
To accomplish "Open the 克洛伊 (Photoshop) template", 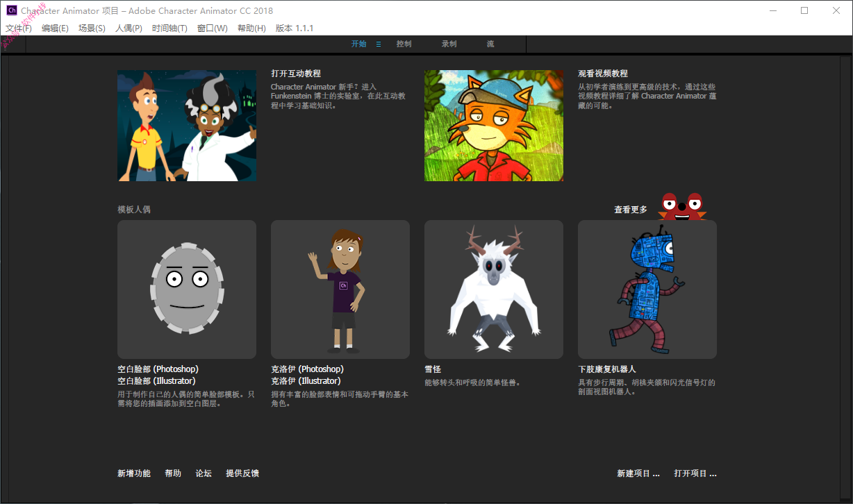I will tap(307, 369).
